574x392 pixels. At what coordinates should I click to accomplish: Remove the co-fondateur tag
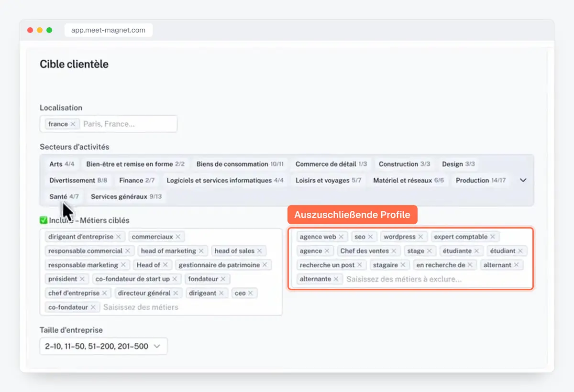point(93,307)
